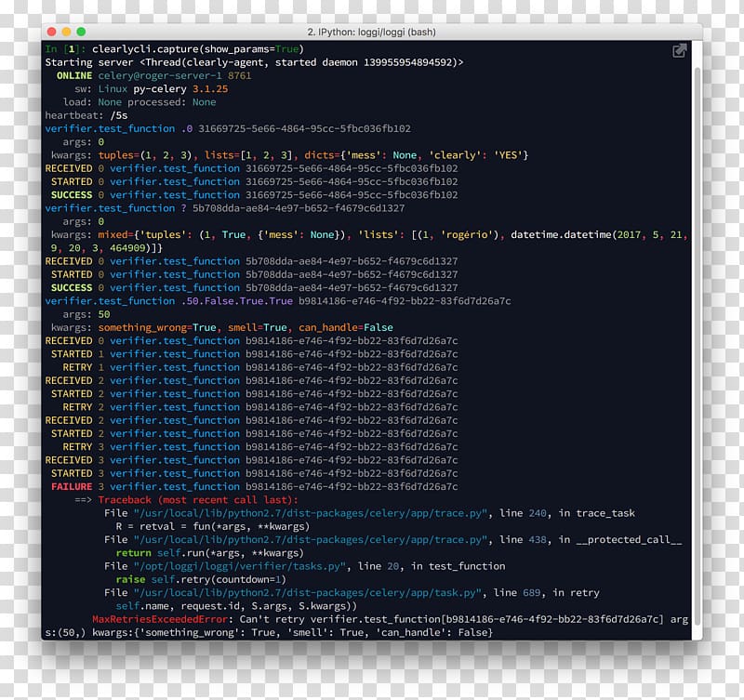The height and width of the screenshot is (700, 744).
Task: Click '__protected_call__' in traceback
Action: point(629,540)
